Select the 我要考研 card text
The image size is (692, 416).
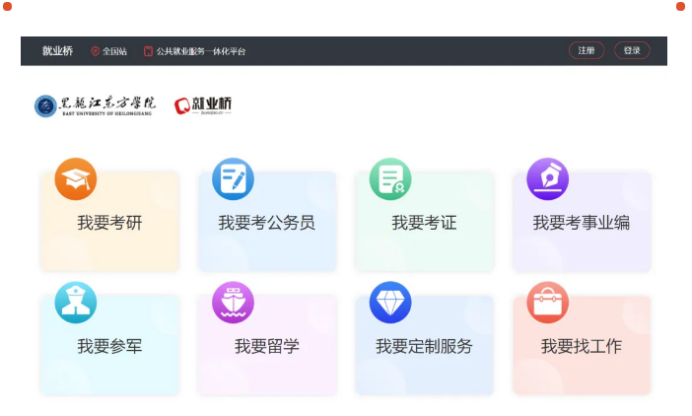110,223
